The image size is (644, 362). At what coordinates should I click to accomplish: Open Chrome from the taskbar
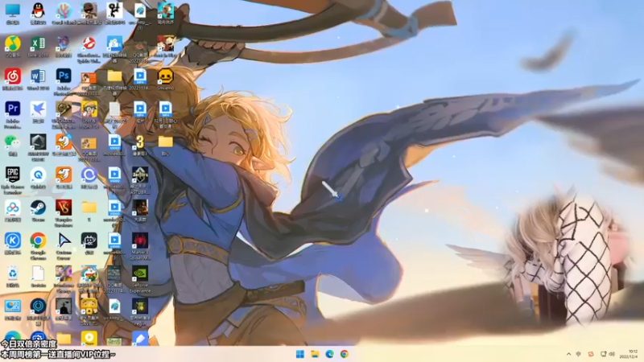pos(345,354)
